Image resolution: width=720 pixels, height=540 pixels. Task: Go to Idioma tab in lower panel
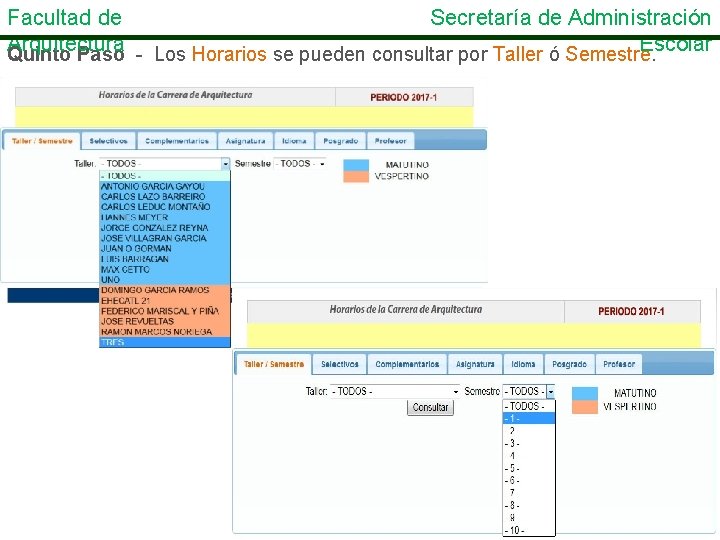(523, 364)
